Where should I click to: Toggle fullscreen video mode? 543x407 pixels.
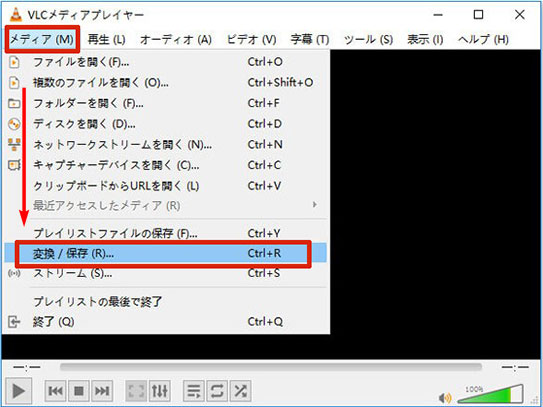[x=136, y=391]
